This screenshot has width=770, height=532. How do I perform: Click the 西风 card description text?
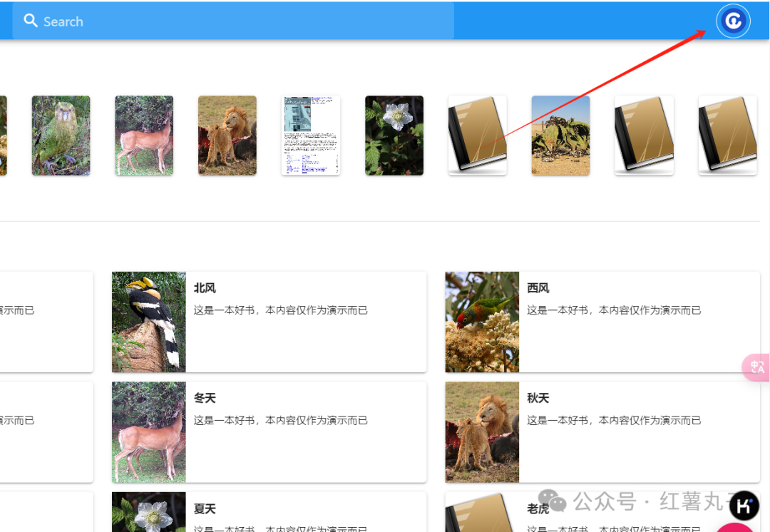(614, 310)
